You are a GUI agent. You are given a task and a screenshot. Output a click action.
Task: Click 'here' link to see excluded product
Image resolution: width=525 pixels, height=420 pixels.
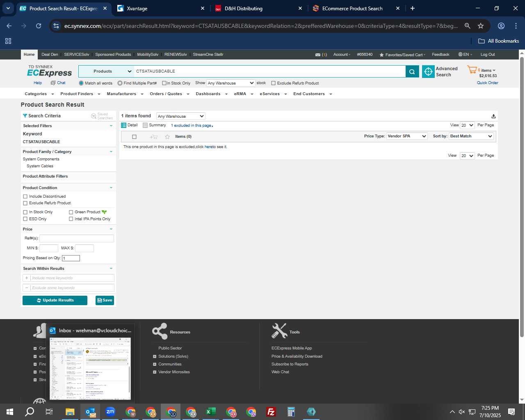point(208,147)
